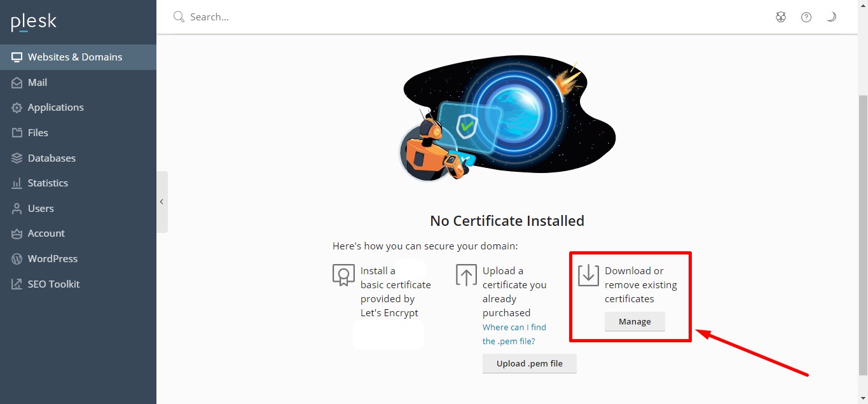Open Account section

pos(78,233)
